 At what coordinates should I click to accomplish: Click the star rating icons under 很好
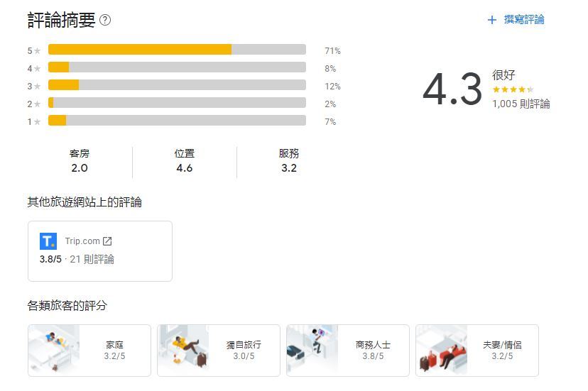(x=512, y=90)
